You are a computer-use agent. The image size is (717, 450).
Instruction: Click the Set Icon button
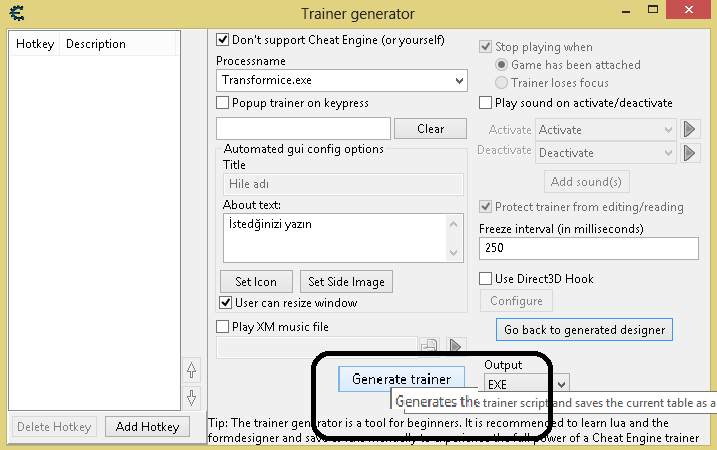[256, 282]
